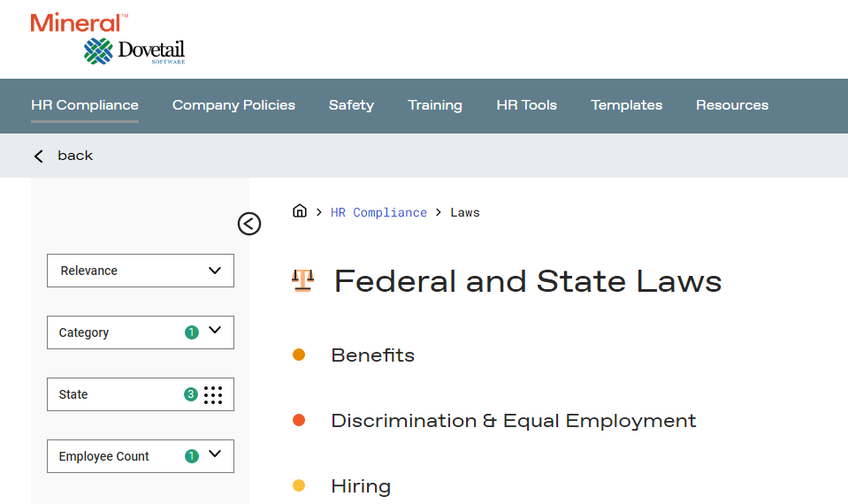Image resolution: width=848 pixels, height=504 pixels.
Task: Open the Relevance sort dropdown
Action: click(x=141, y=271)
